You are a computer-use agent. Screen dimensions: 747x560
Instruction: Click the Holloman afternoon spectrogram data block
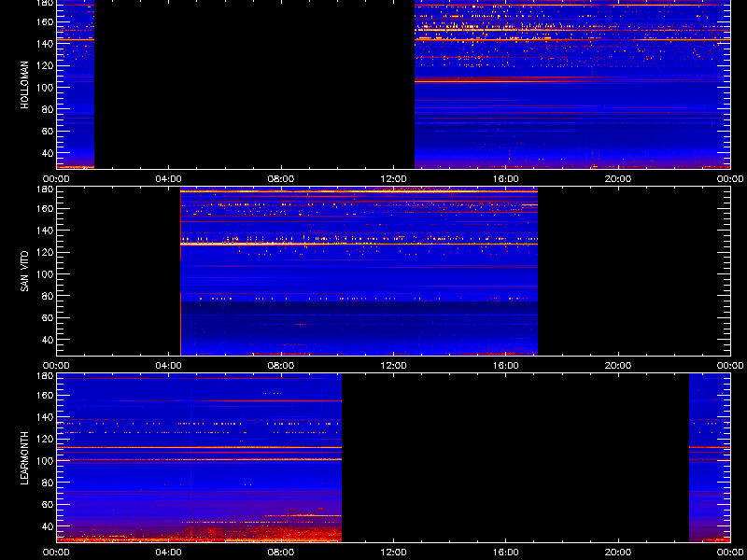tap(572, 84)
